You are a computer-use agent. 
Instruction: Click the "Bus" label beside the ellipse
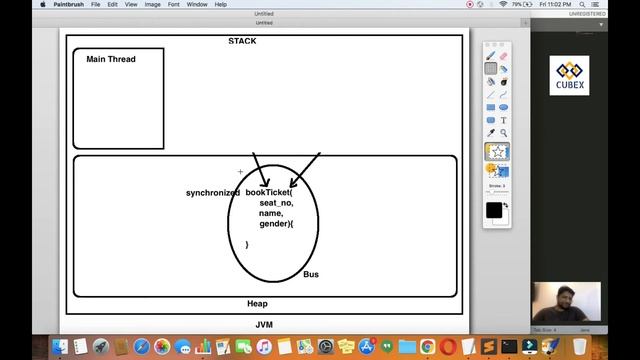coord(311,274)
